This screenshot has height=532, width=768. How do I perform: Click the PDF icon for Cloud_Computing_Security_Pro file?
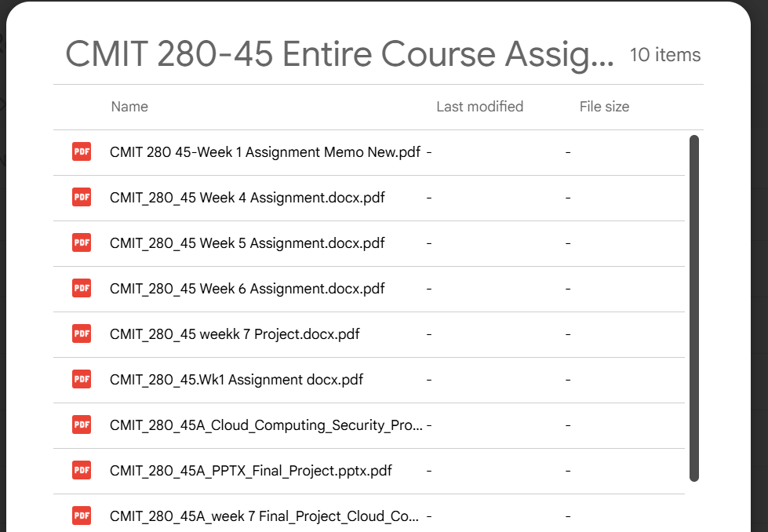coord(81,425)
